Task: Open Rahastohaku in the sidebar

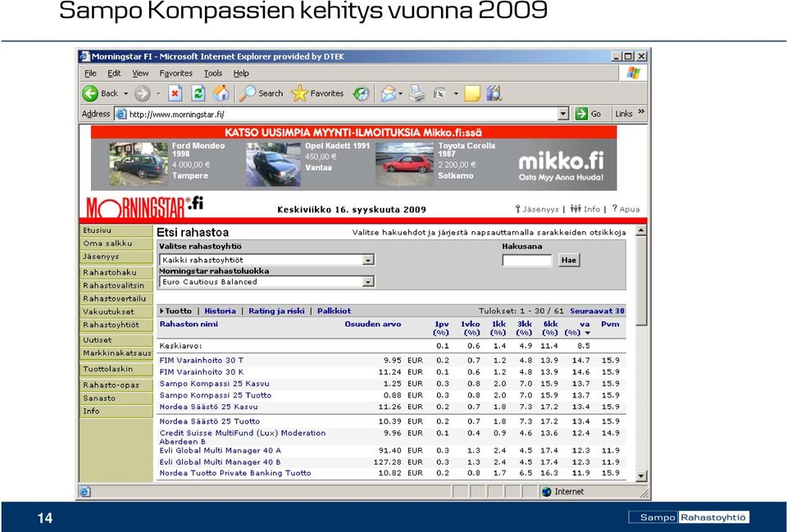Action: click(116, 272)
